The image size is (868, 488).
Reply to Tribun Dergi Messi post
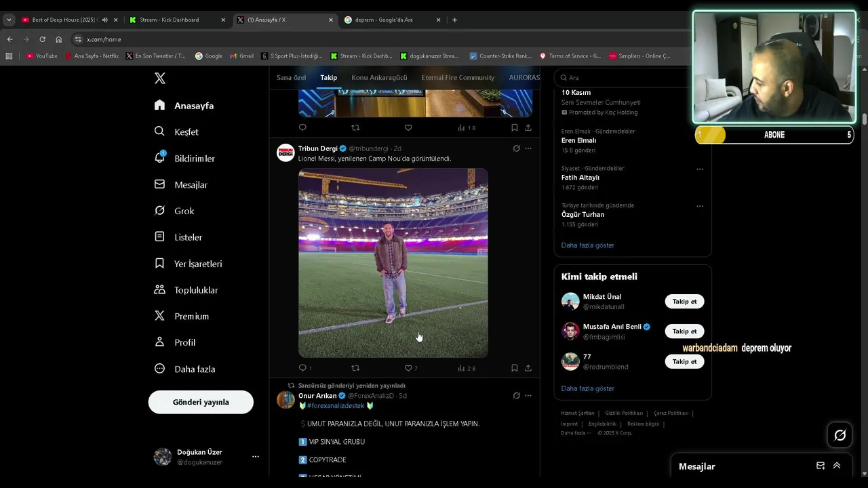click(x=302, y=368)
